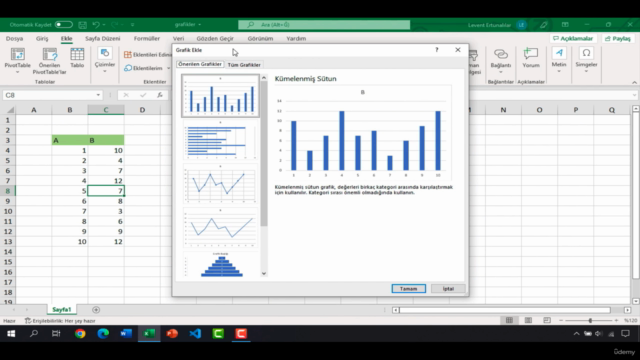Image resolution: width=640 pixels, height=360 pixels.
Task: Click the Windows Start button
Action: 11,333
